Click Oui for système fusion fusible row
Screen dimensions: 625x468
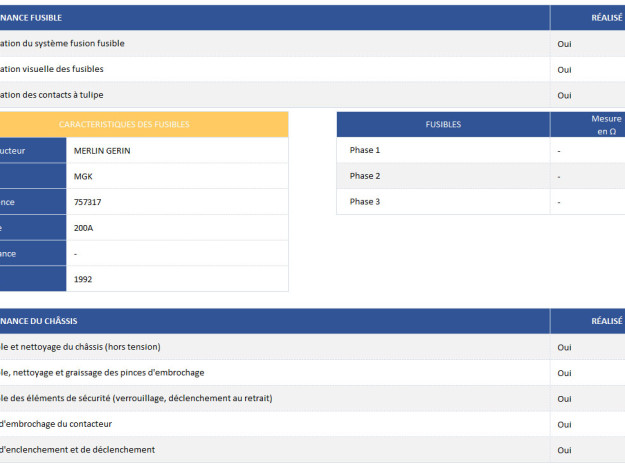[x=565, y=44]
